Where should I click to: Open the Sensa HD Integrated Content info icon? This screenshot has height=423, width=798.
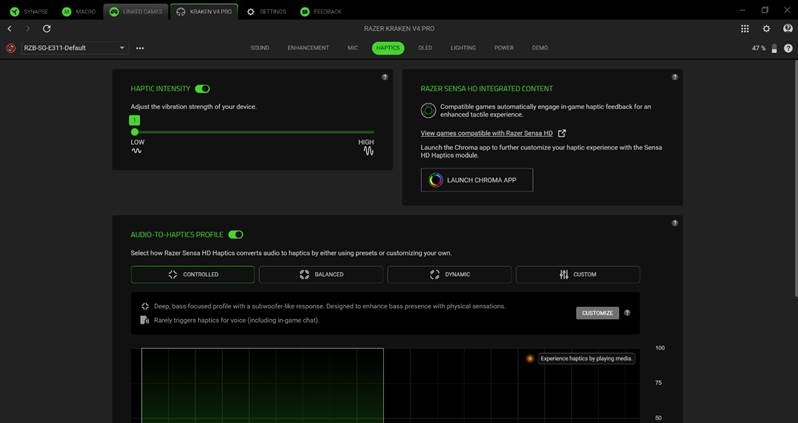click(675, 77)
